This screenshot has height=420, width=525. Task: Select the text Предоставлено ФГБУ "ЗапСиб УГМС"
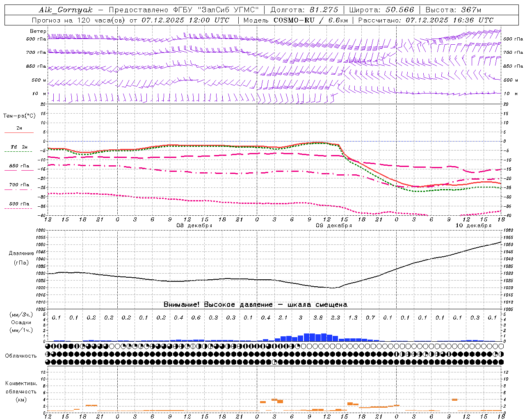tap(184, 10)
